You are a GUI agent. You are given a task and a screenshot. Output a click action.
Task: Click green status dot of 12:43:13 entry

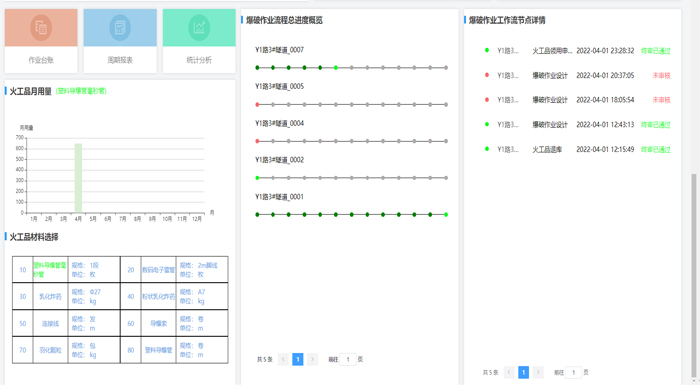pyautogui.click(x=487, y=124)
